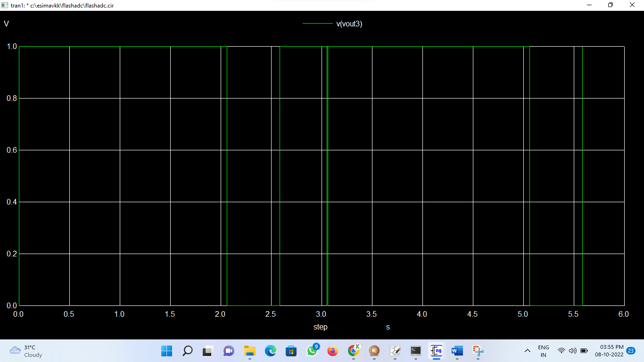The height and width of the screenshot is (362, 644).
Task: Open Windows Search
Action: (187, 351)
